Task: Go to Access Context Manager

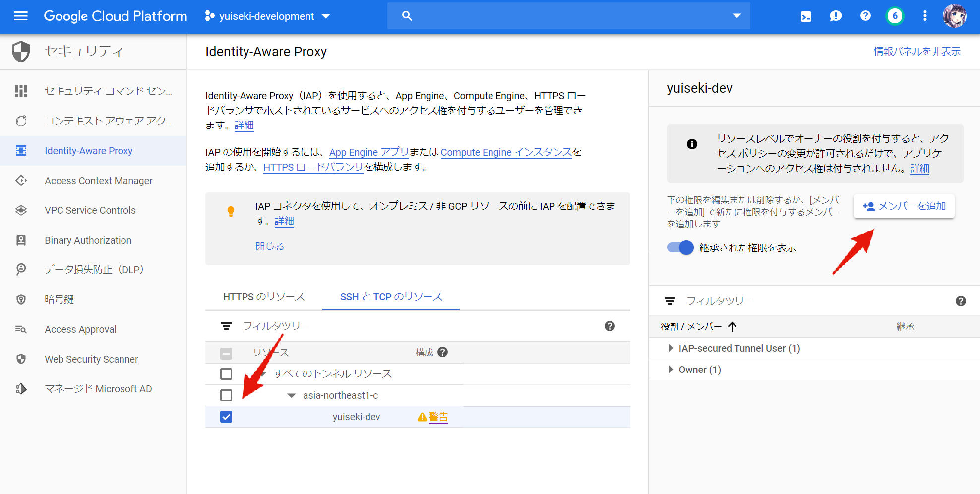Action: tap(94, 181)
